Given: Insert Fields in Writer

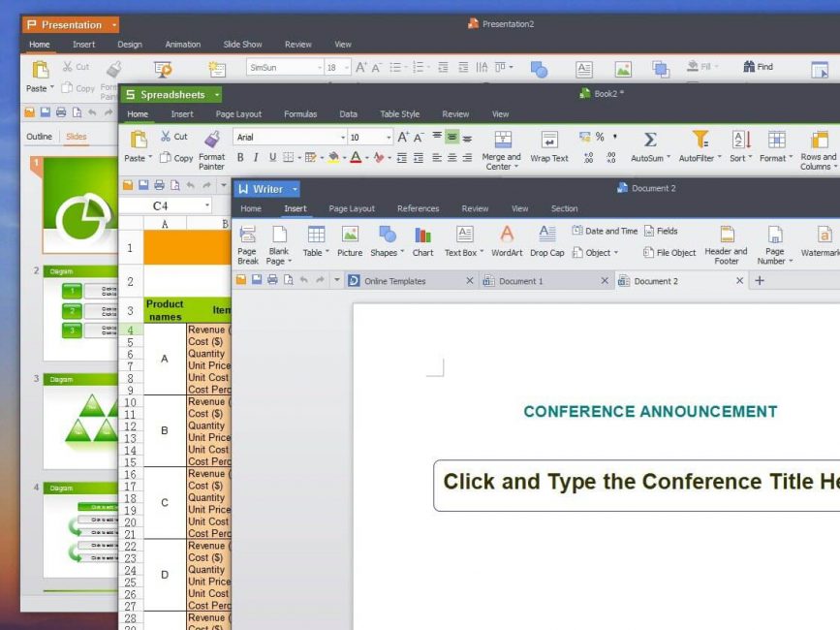Looking at the screenshot, I should coord(661,231).
